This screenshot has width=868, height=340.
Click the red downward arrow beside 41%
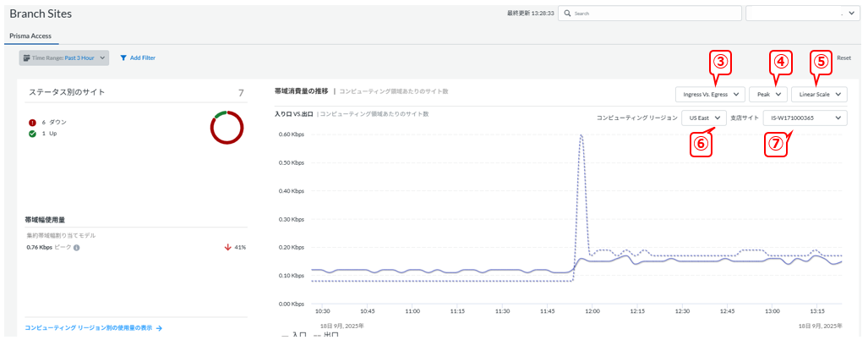228,248
